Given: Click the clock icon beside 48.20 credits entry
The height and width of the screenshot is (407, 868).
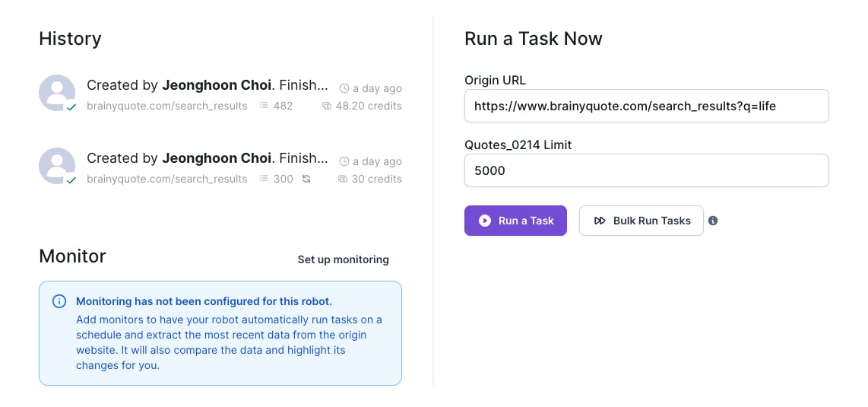Looking at the screenshot, I should click(x=344, y=88).
